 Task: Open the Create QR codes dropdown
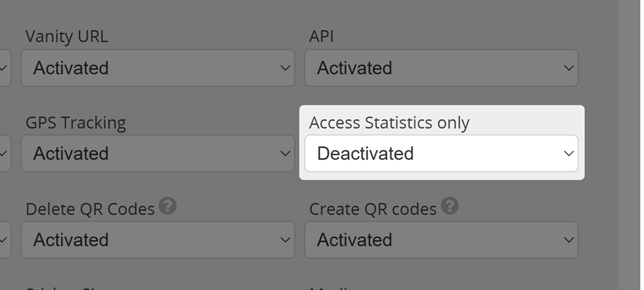[x=441, y=240]
